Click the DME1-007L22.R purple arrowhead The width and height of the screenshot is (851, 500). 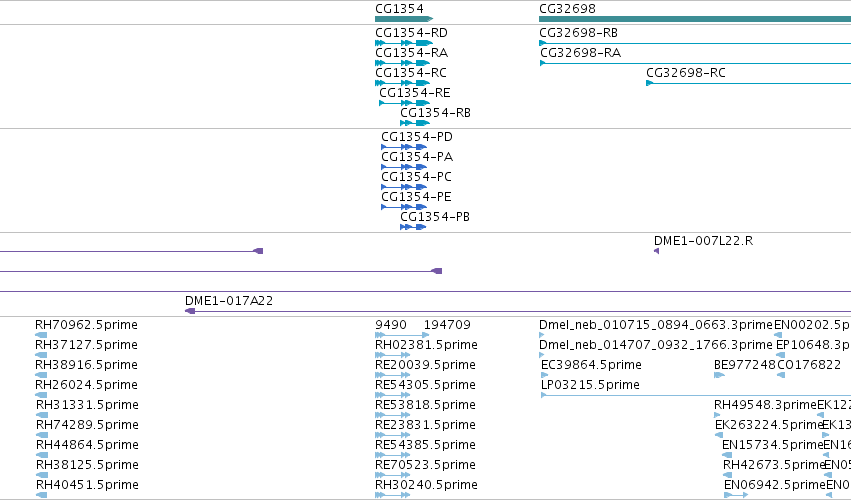coord(656,251)
